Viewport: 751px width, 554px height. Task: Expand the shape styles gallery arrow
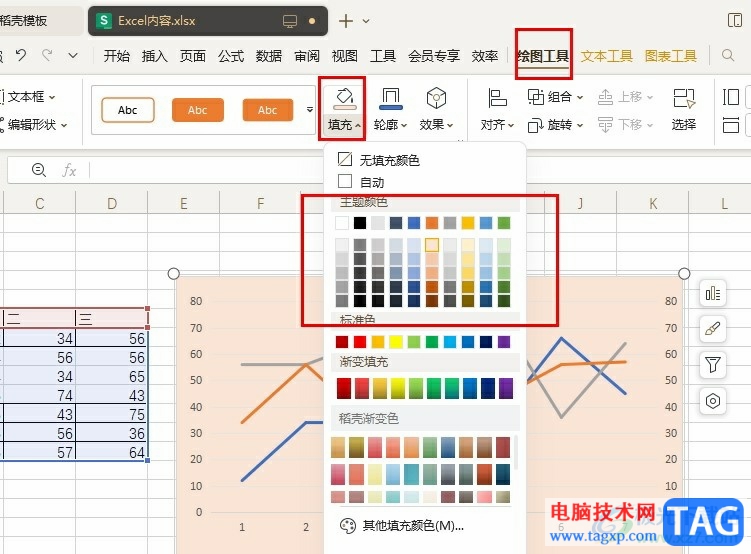(309, 109)
